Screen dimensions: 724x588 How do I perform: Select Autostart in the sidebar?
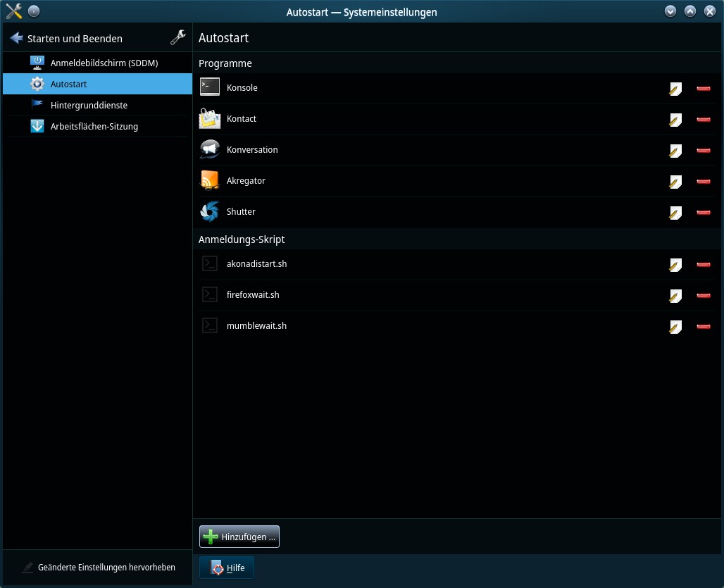pos(97,84)
